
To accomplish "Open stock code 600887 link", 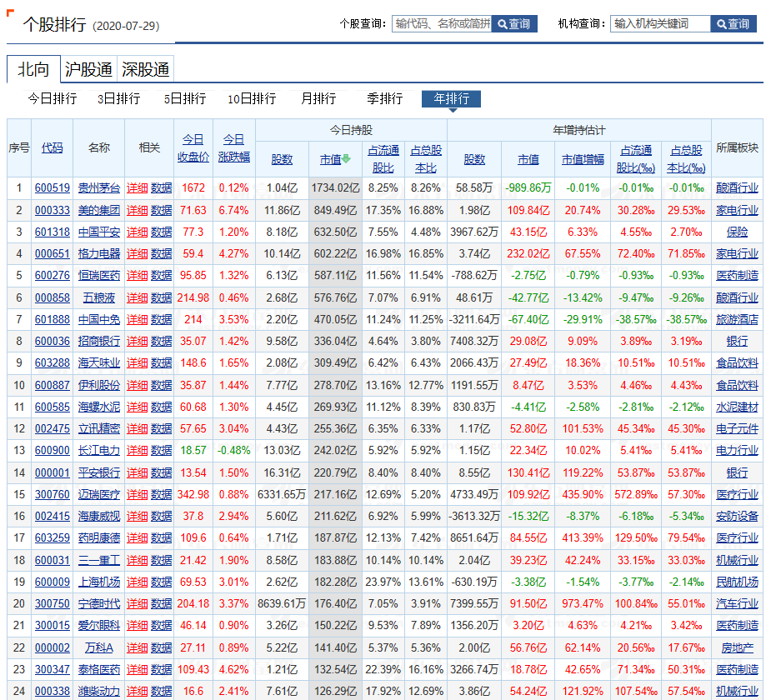I will point(53,385).
